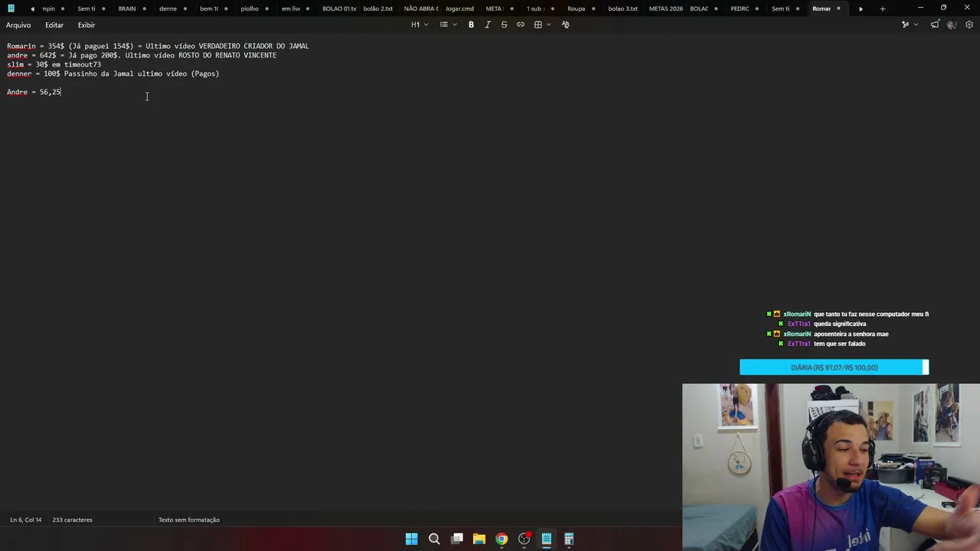Clear formatting with the toolbar icon

(566, 24)
